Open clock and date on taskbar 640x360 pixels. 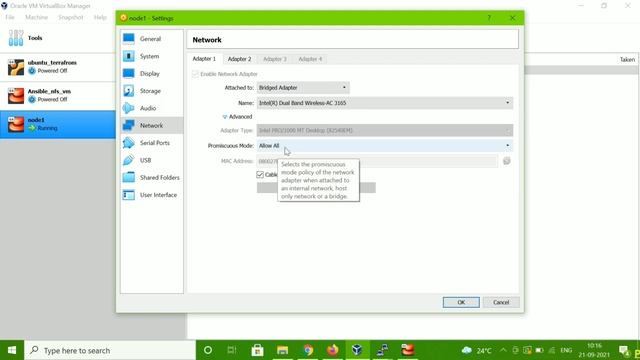pyautogui.click(x=594, y=350)
